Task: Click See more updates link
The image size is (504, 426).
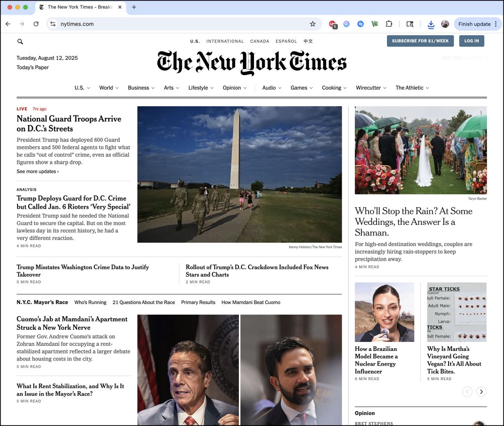Action: point(38,171)
